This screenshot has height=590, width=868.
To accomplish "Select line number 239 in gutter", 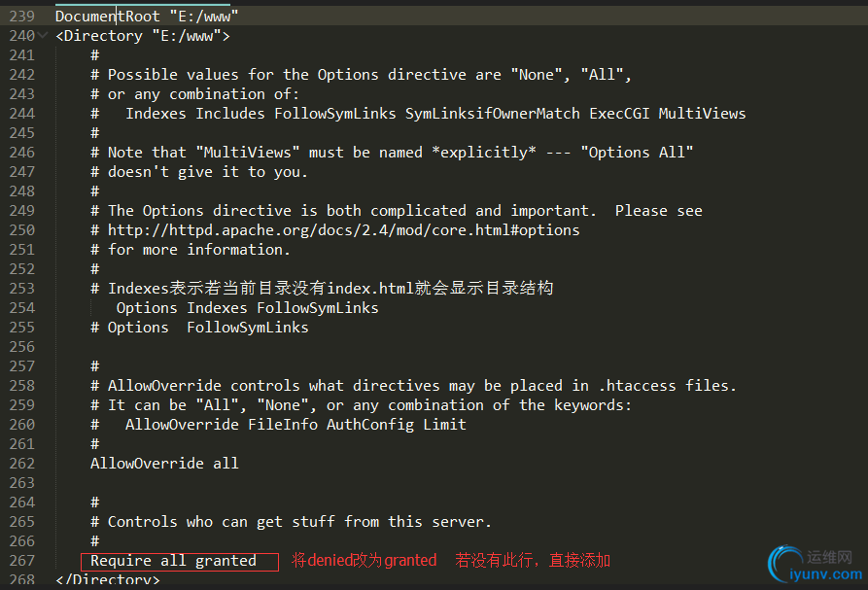I will 22,17.
